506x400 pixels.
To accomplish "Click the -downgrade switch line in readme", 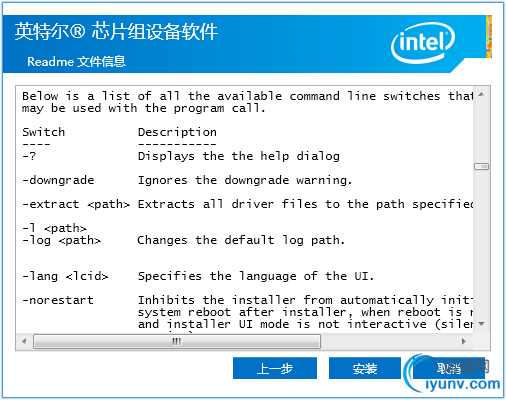I will coord(187,180).
